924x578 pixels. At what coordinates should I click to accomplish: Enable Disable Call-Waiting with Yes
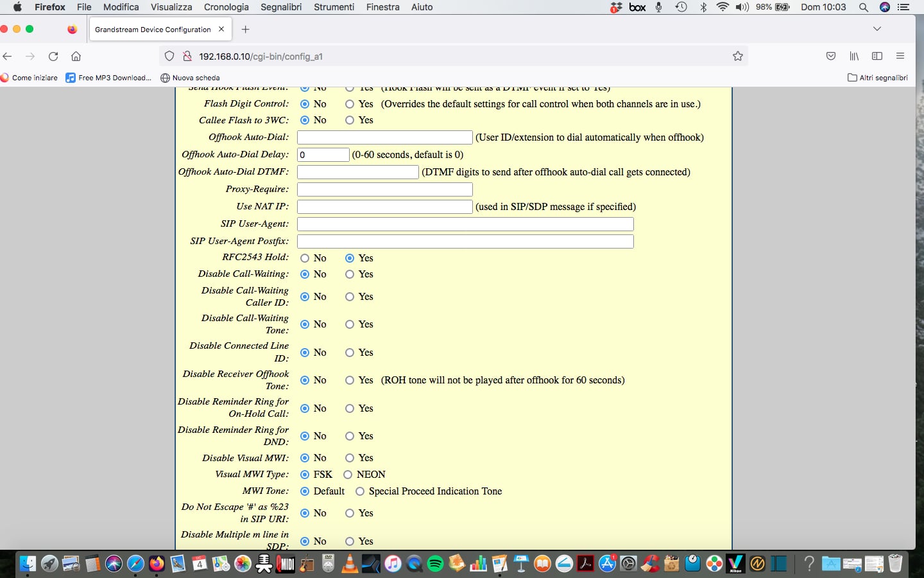tap(350, 274)
